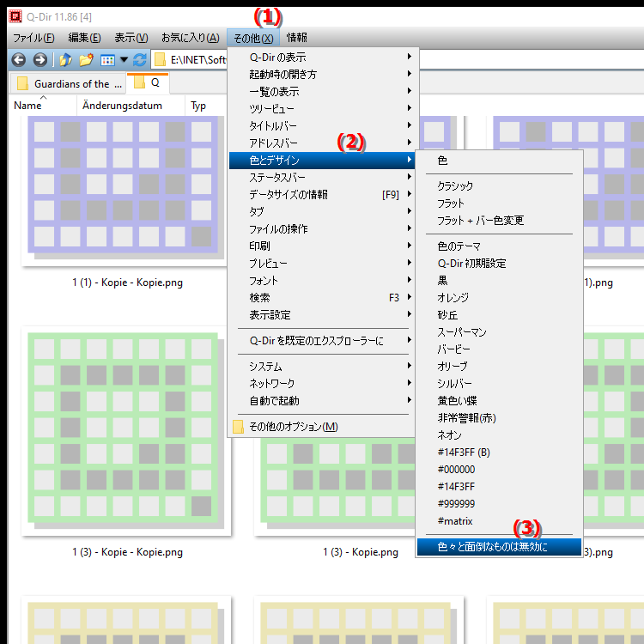Go forward with the right arrow button
644x644 pixels.
[x=39, y=60]
